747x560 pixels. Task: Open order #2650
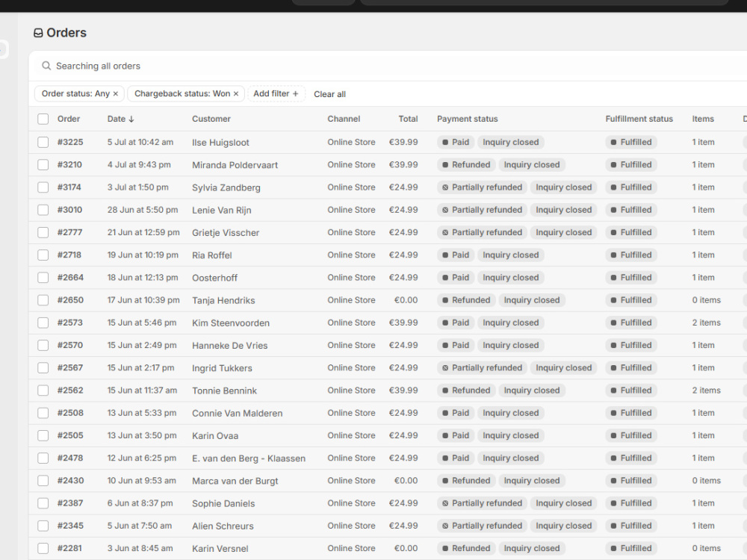pyautogui.click(x=70, y=300)
